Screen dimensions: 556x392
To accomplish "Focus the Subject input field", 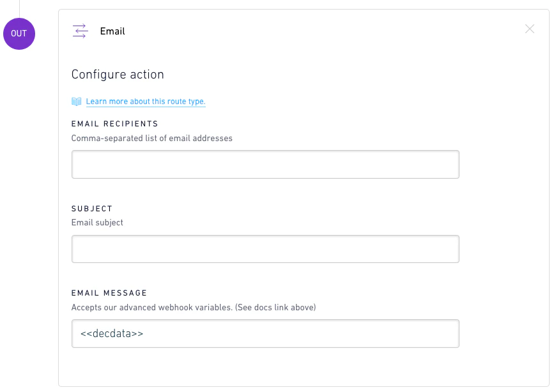I will [x=265, y=248].
